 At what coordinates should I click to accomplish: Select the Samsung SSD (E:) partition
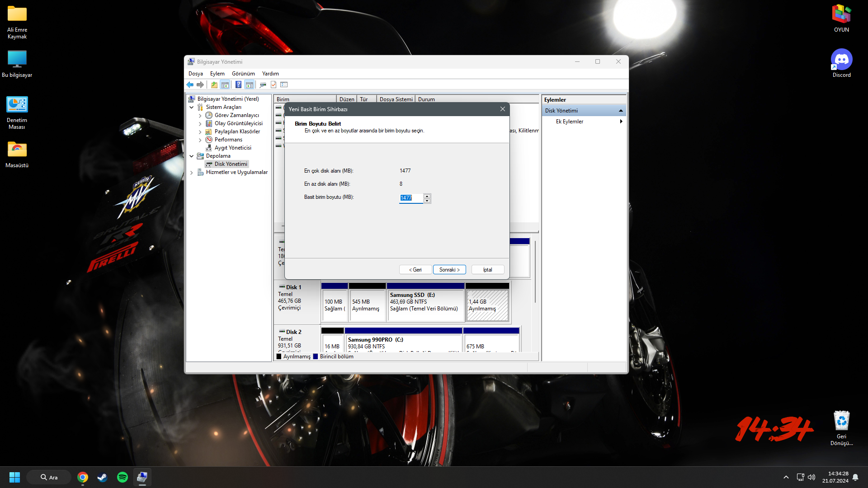click(x=426, y=302)
